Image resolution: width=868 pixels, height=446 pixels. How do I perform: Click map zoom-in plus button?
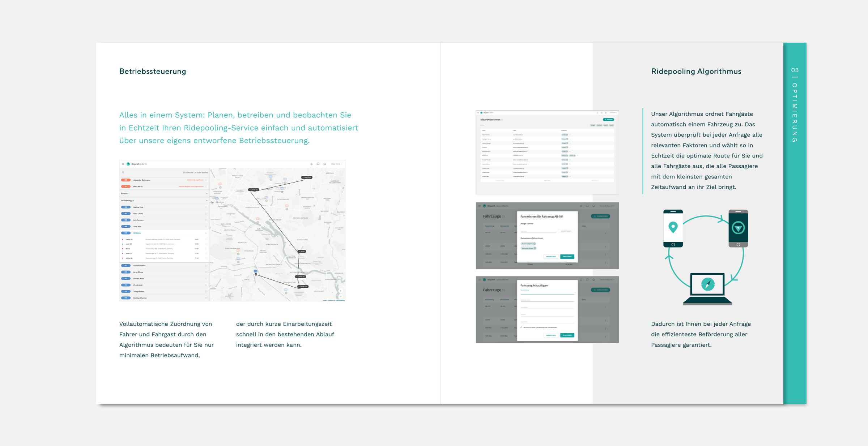[x=340, y=291]
